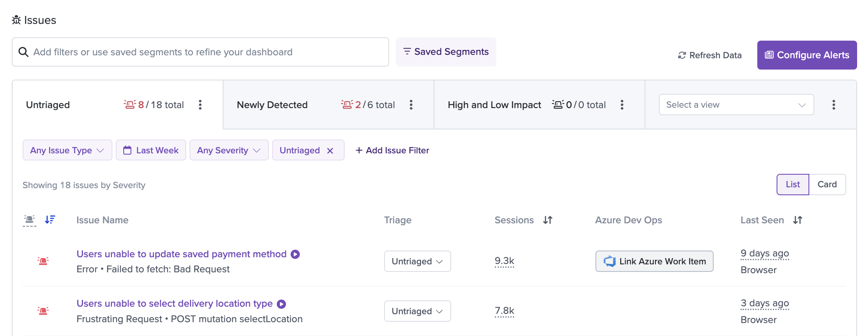The image size is (868, 336).
Task: Click the sort descending icon in table header
Action: 50,220
